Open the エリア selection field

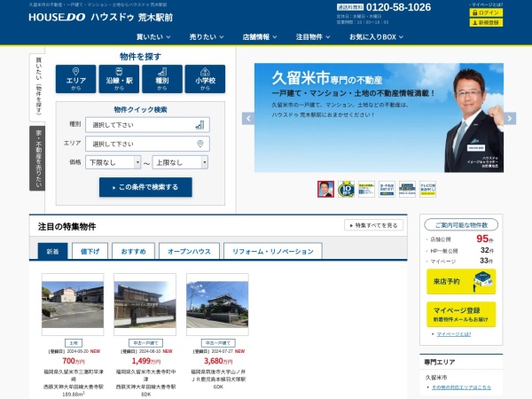click(x=147, y=144)
